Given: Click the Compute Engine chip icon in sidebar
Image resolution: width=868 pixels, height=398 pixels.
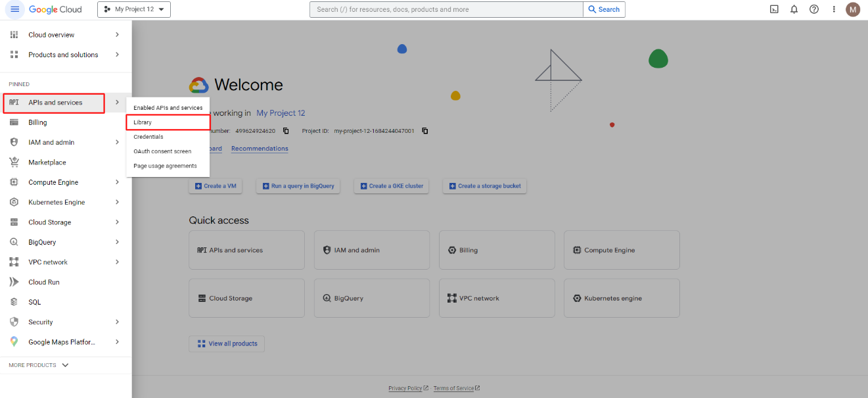Looking at the screenshot, I should click(x=14, y=182).
